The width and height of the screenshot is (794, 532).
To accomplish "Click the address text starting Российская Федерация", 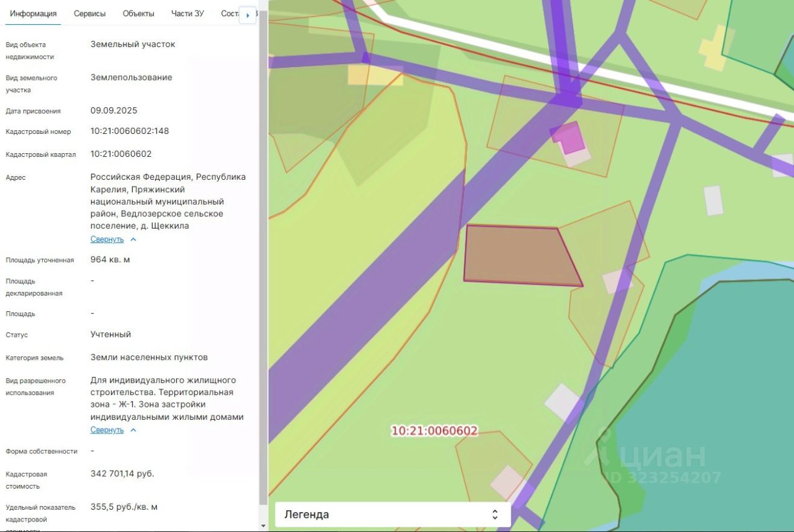I will [168, 202].
